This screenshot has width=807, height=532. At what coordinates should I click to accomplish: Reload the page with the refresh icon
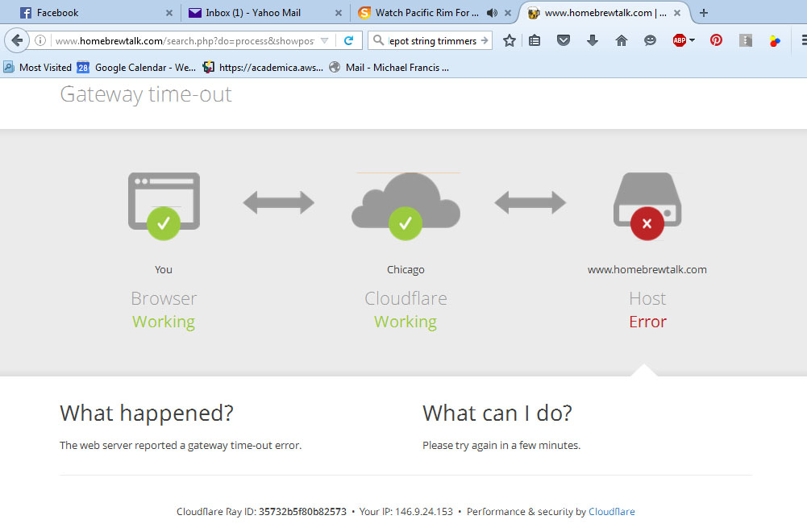[348, 40]
